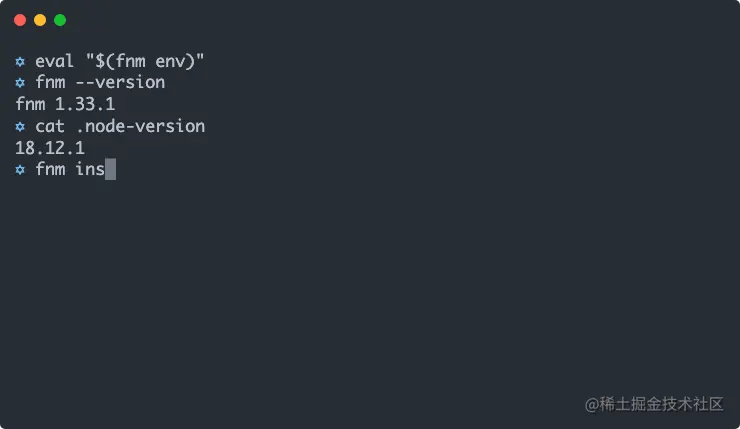Click the prompt icon before the cat command
Image resolution: width=740 pixels, height=429 pixels.
coord(20,127)
